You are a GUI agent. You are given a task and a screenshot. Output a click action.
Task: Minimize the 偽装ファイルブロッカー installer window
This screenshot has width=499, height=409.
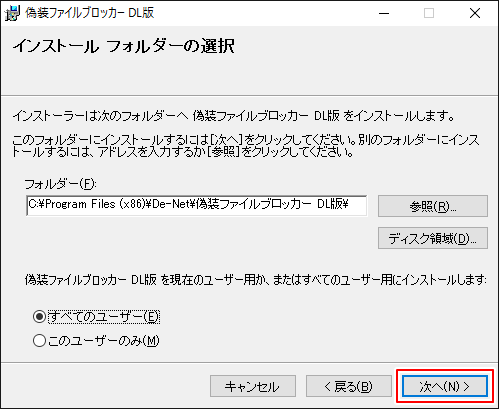(384, 13)
